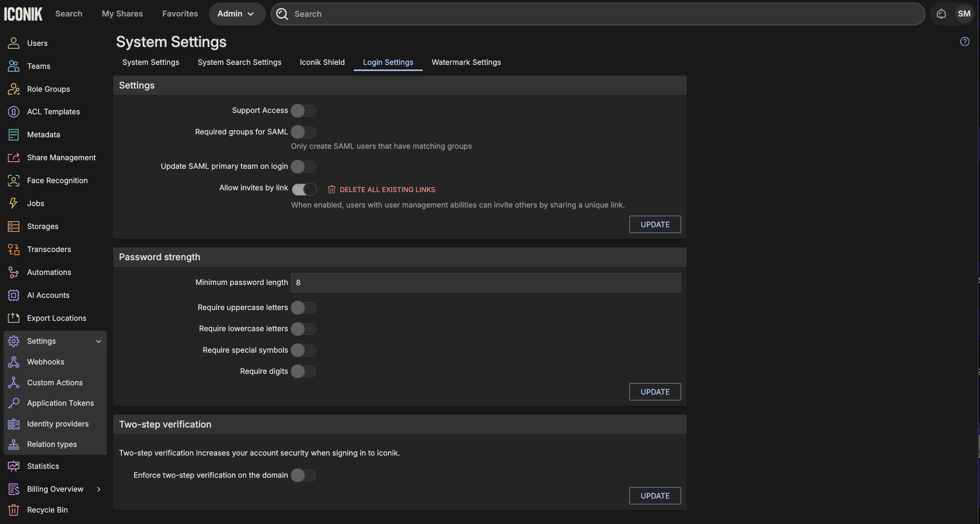Open Storages using its sidebar icon
Screen dimensions: 980x524
pos(13,227)
